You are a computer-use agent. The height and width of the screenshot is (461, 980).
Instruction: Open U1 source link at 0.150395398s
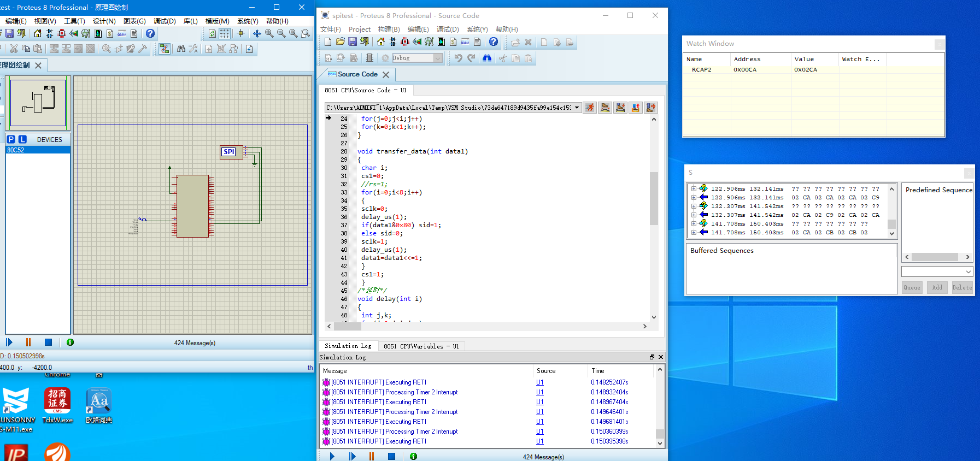pyautogui.click(x=539, y=441)
